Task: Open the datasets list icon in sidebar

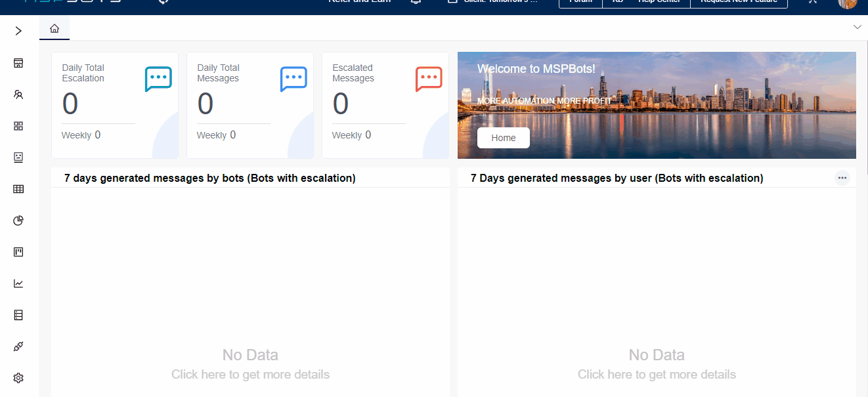Action: click(x=18, y=315)
